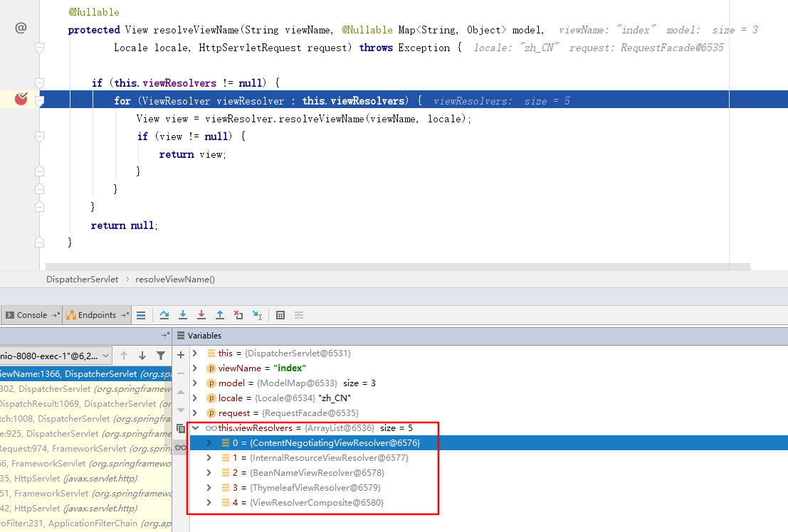Switch to the Console tab
The image size is (788, 532).
pyautogui.click(x=31, y=315)
